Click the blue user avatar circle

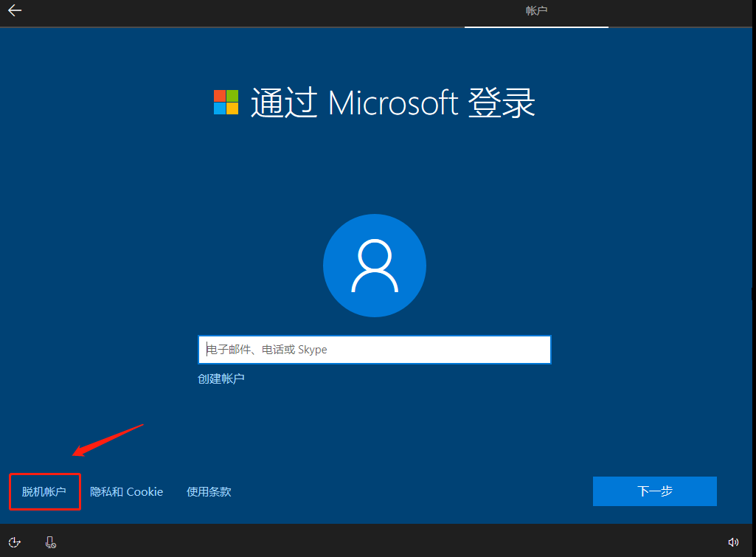(x=375, y=266)
